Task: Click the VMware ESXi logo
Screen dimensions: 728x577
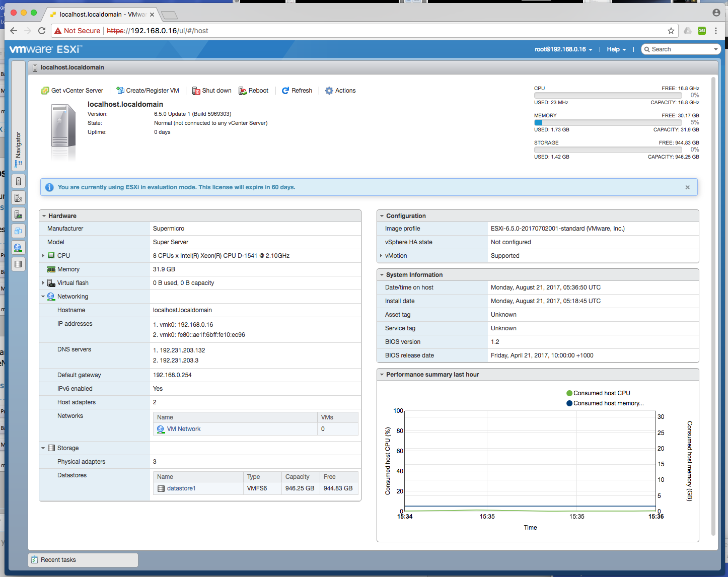Action: 46,49
